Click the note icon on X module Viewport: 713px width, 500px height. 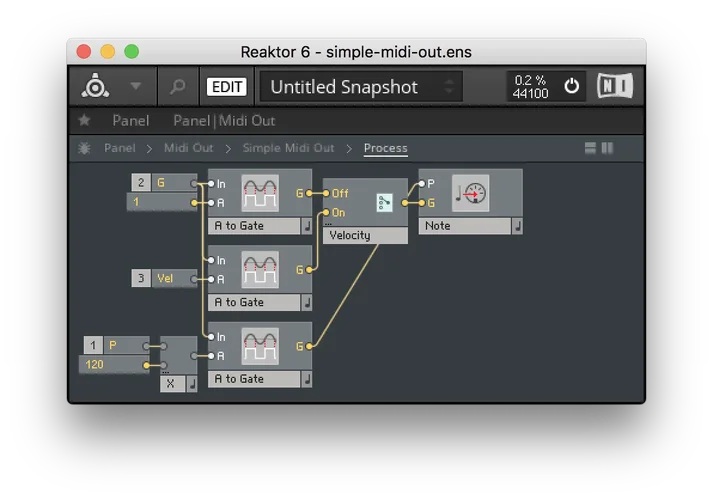pyautogui.click(x=192, y=384)
